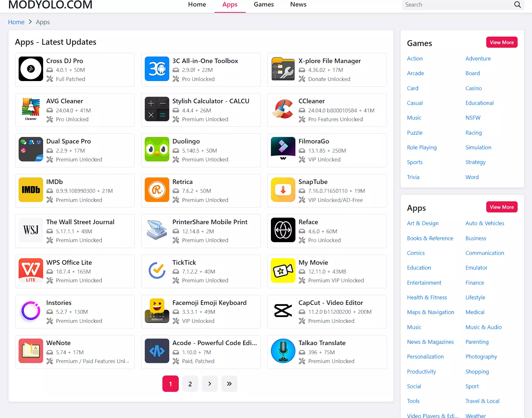Screen dimensions: 532x418
Task: Click the Home breadcrumb link
Action: pyautogui.click(x=16, y=22)
